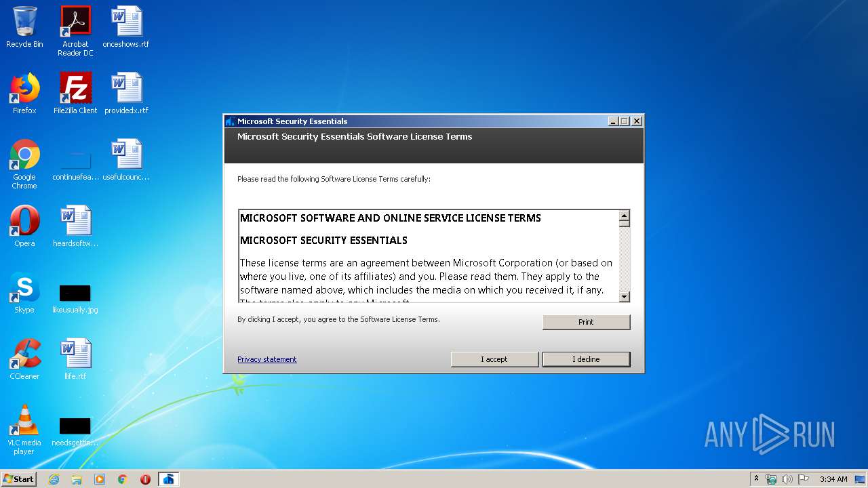Click the Start button
Viewport: 868px width, 488px height.
[18, 479]
